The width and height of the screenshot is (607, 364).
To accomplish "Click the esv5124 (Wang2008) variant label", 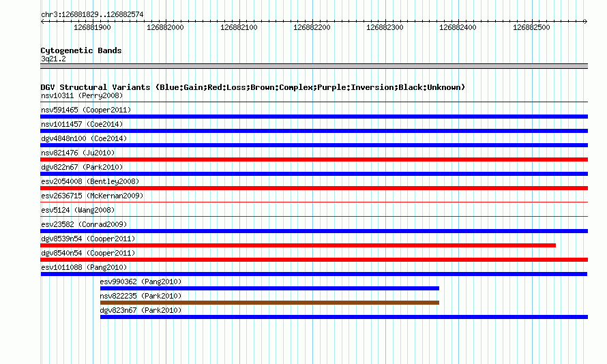I will coord(78,210).
